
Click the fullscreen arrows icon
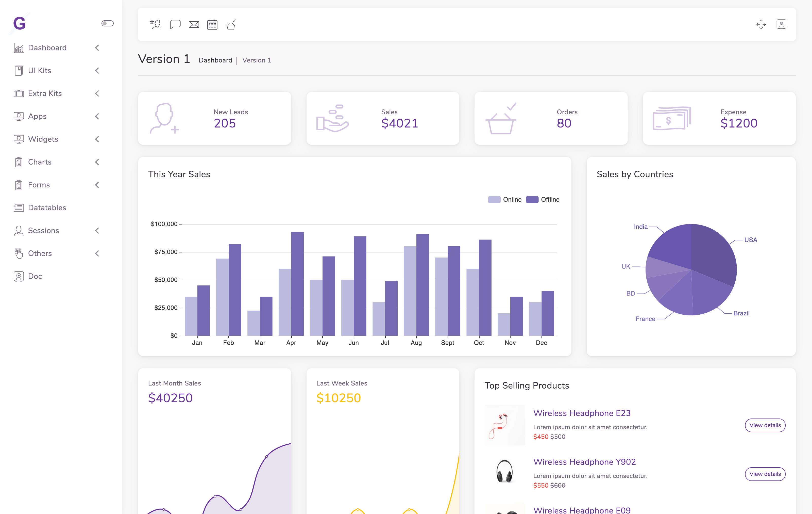coord(761,24)
